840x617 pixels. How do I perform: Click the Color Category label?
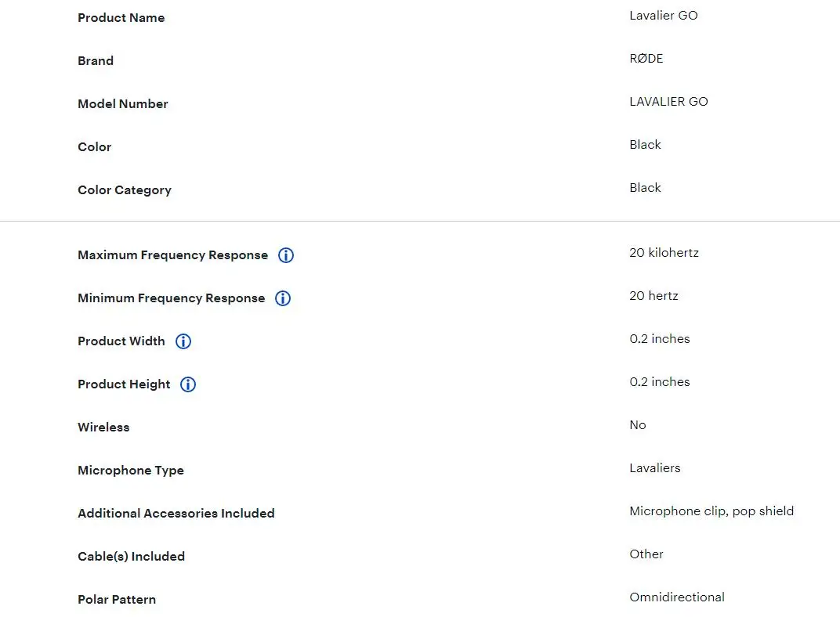pos(125,190)
